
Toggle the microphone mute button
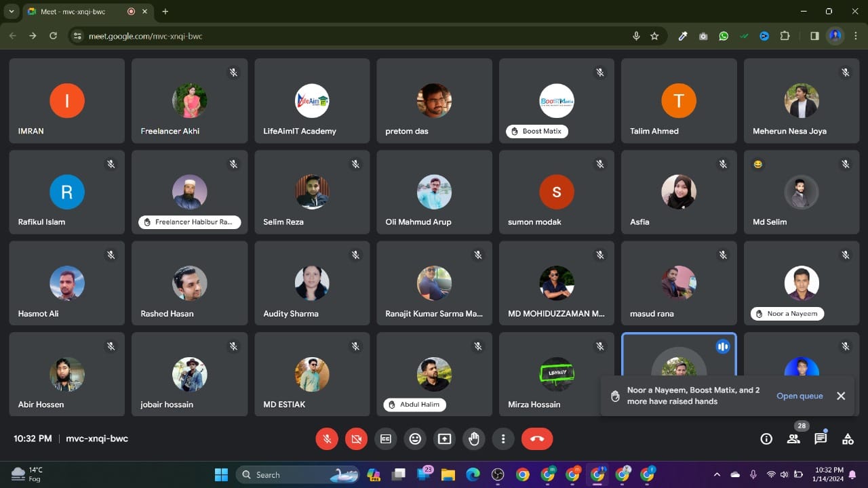(x=327, y=439)
